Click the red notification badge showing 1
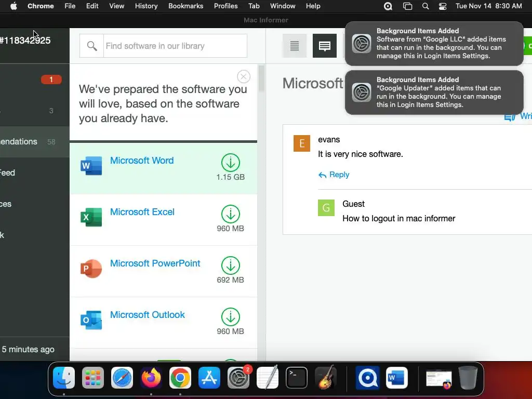 click(51, 79)
